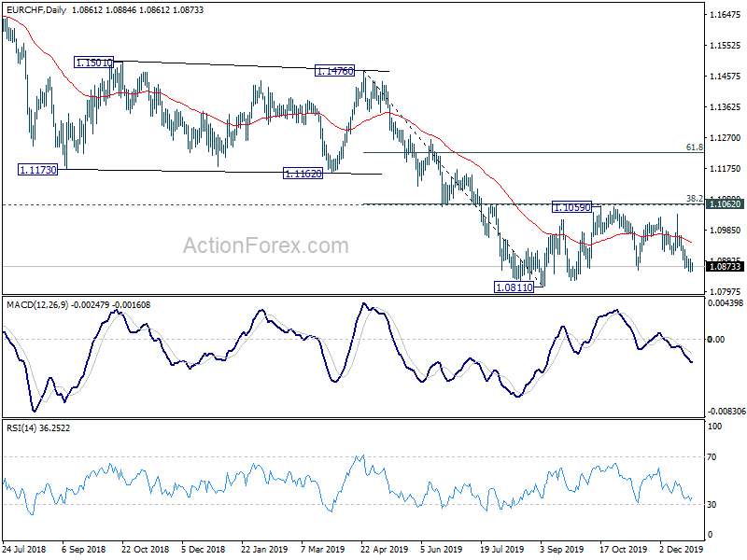Click the ActionForex.com watermark
Image resolution: width=747 pixels, height=560 pixels.
[x=266, y=245]
